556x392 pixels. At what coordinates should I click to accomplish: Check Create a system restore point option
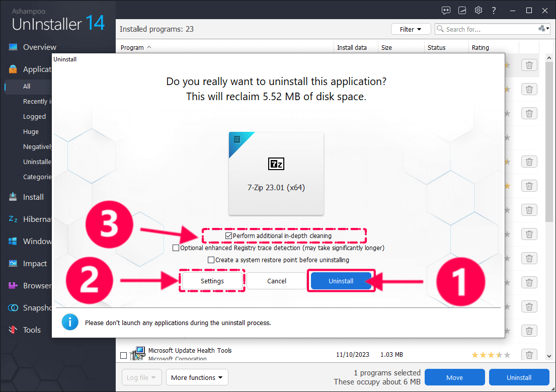[211, 260]
